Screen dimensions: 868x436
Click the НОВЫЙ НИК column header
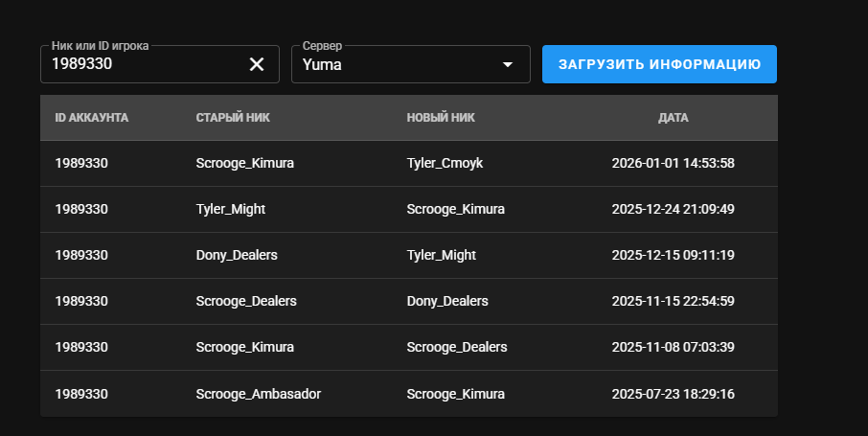point(441,118)
